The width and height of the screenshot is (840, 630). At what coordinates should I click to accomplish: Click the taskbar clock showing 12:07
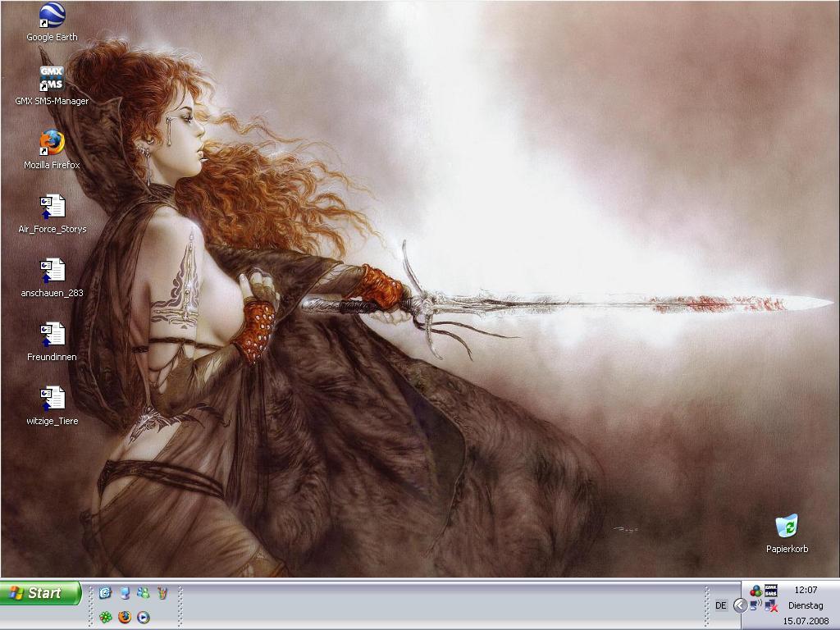[806, 590]
